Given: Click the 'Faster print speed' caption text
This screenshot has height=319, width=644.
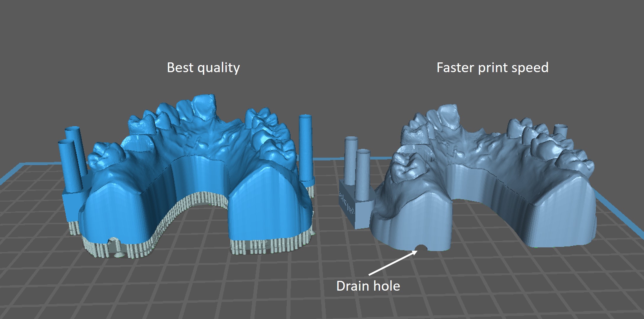Looking at the screenshot, I should 492,68.
